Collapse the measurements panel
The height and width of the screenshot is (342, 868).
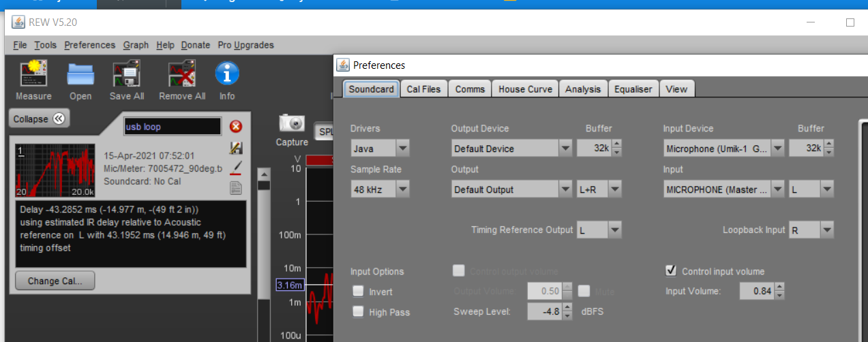(x=40, y=119)
